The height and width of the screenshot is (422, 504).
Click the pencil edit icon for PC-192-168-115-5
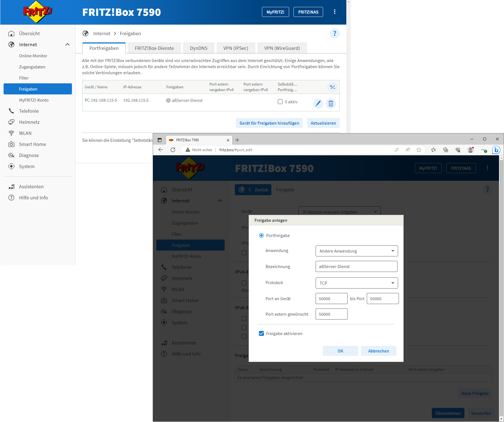pos(318,104)
